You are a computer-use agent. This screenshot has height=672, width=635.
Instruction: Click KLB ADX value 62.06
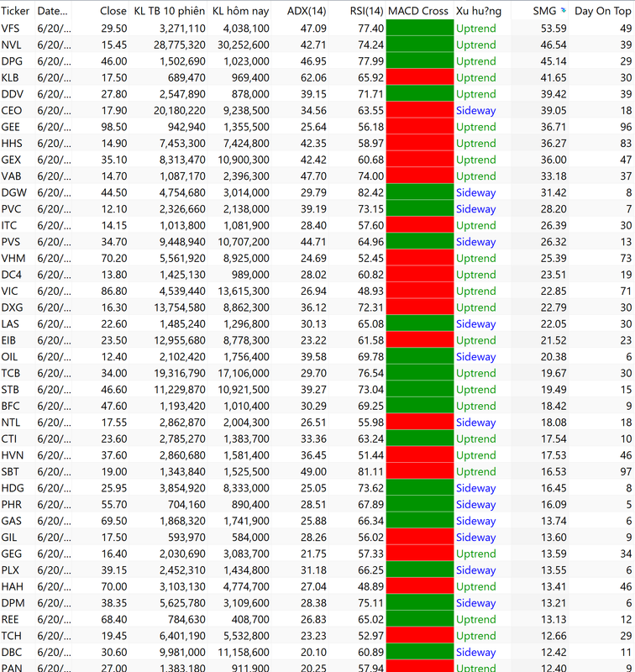pyautogui.click(x=313, y=77)
